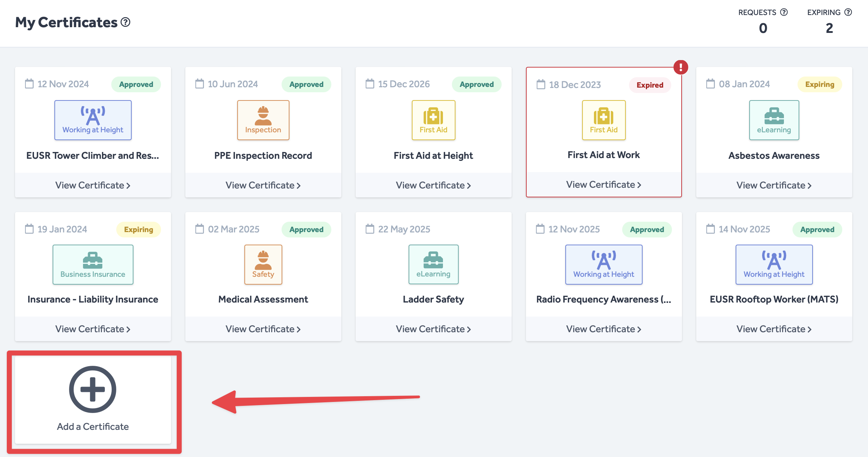Click the EXPIRING help question mark icon
Screen dimensions: 868x457
[848, 12]
